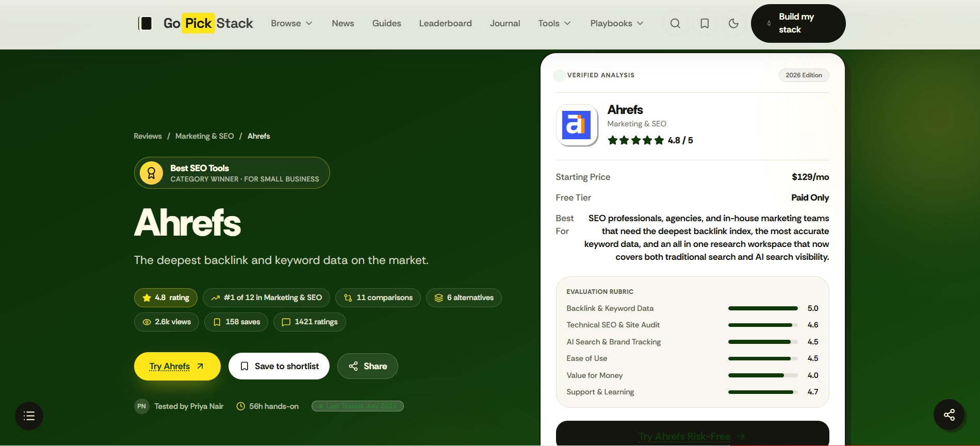Screen dimensions: 980x446
Task: Open the Journal nav item
Action: click(x=505, y=23)
